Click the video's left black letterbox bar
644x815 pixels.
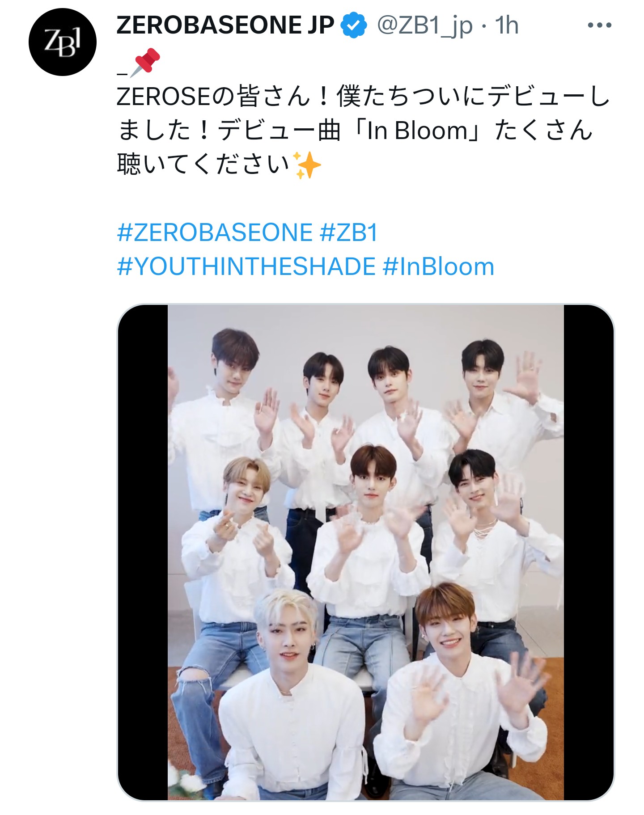143,552
